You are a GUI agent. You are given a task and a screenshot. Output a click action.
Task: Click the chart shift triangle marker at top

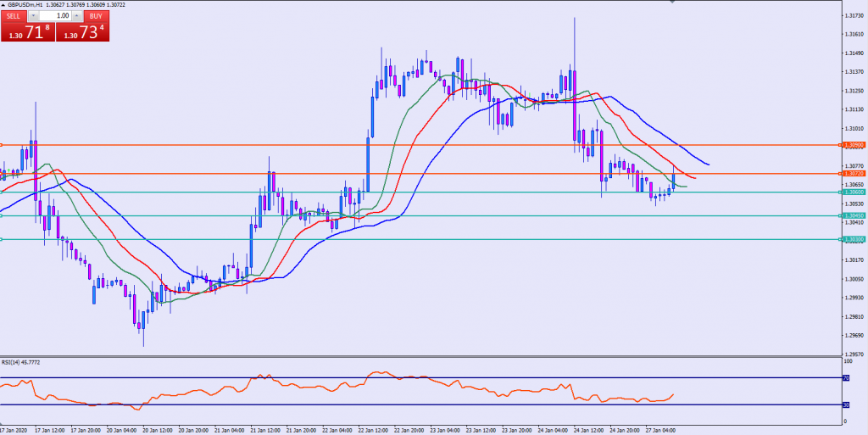671,3
